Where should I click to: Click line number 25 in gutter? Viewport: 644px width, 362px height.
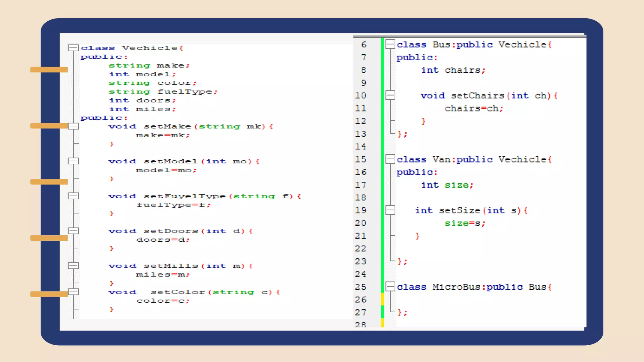pyautogui.click(x=361, y=287)
